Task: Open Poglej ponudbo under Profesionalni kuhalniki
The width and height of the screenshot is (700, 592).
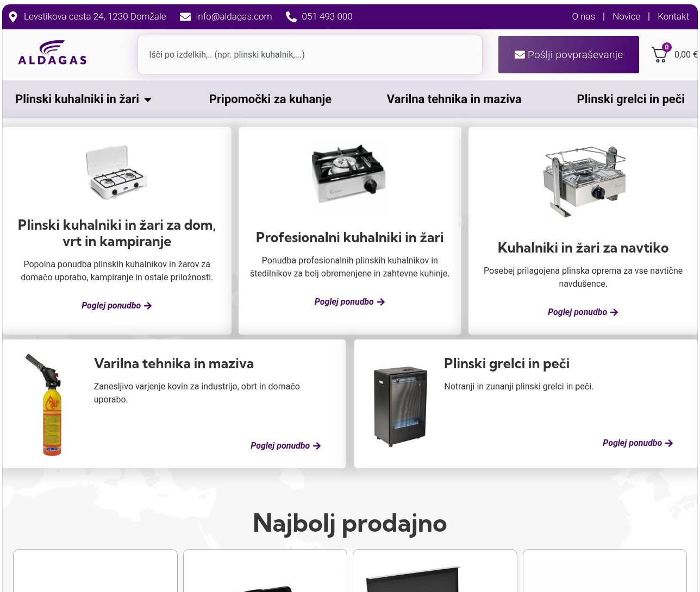Action: click(349, 302)
